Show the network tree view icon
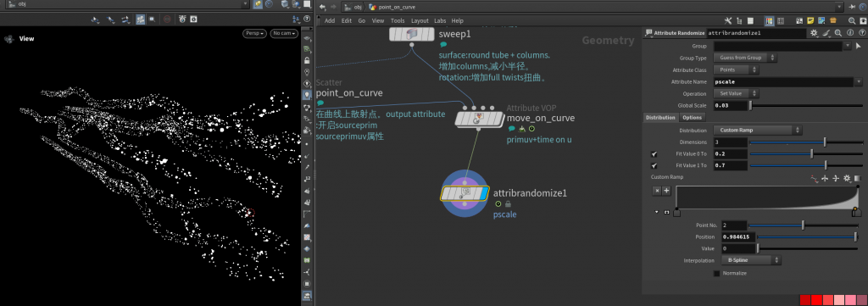The image size is (868, 306). tap(739, 20)
